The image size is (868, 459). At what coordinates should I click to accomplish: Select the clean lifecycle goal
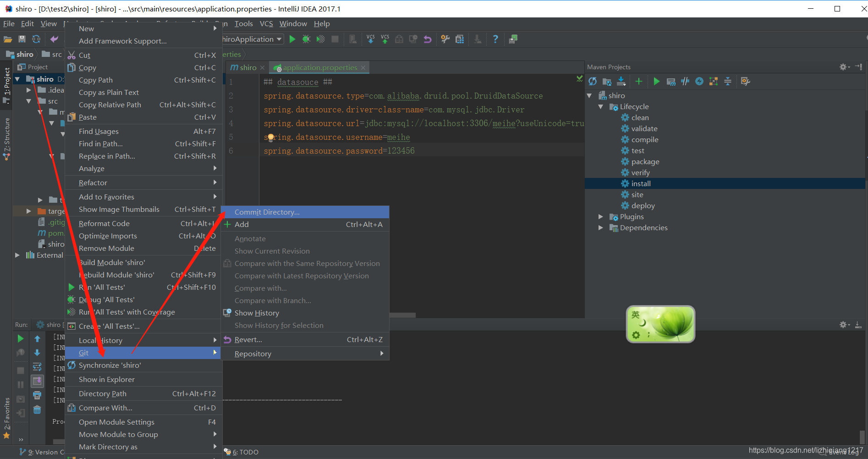[640, 118]
